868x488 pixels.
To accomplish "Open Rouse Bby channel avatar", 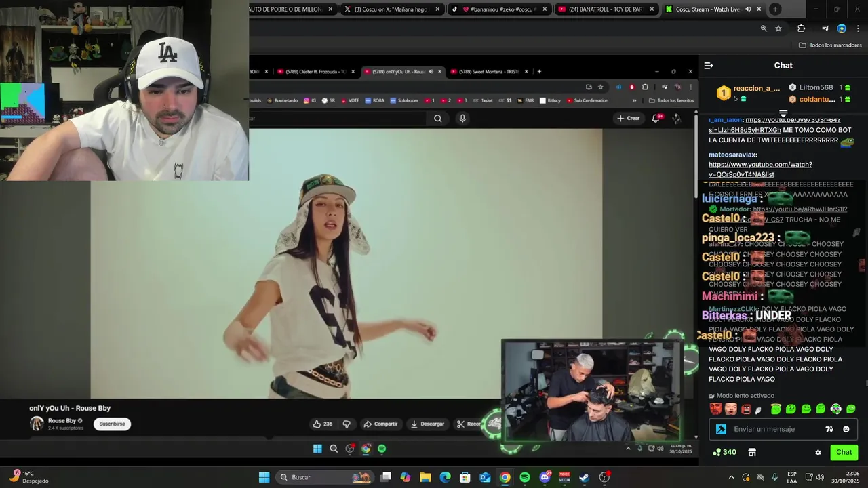I will coord(37,424).
